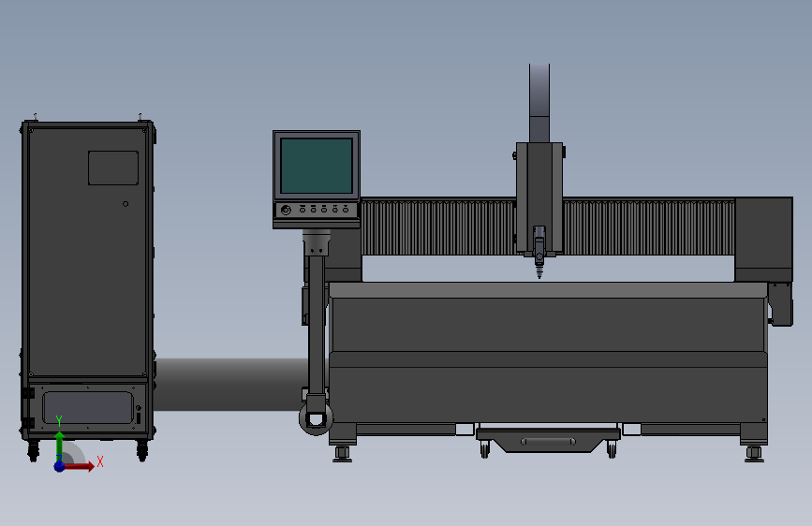Image resolution: width=812 pixels, height=526 pixels.
Task: Click the blue Z axis ball of the triad
Action: coord(60,466)
